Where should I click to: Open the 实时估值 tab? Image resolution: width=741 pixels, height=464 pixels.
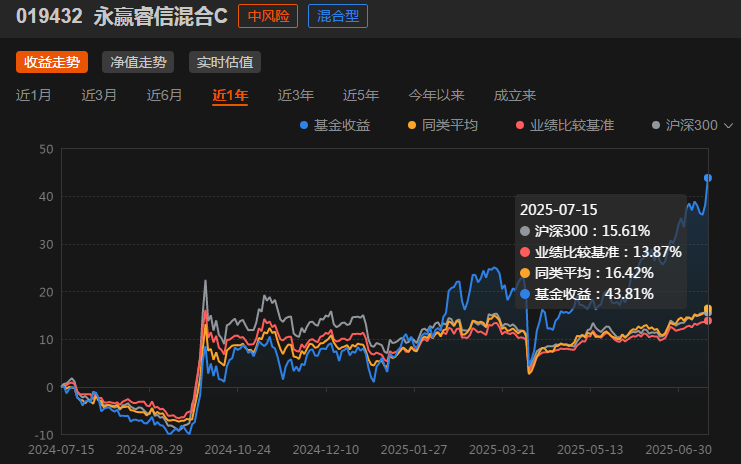[x=225, y=62]
